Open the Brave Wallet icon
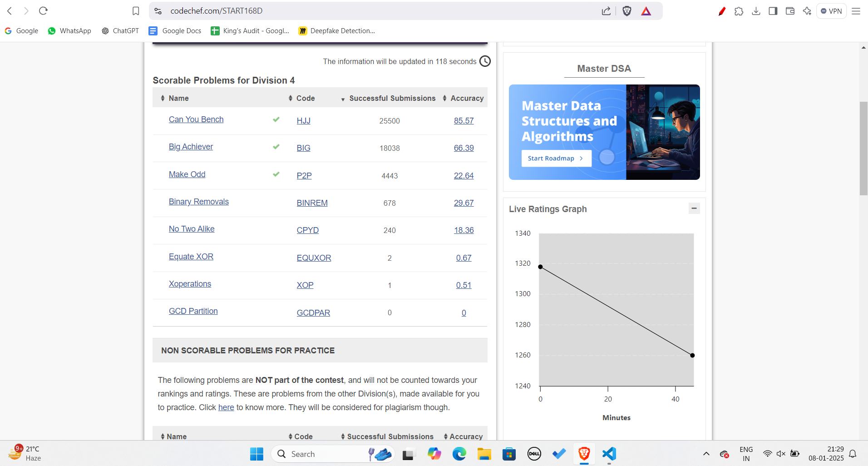 point(790,11)
